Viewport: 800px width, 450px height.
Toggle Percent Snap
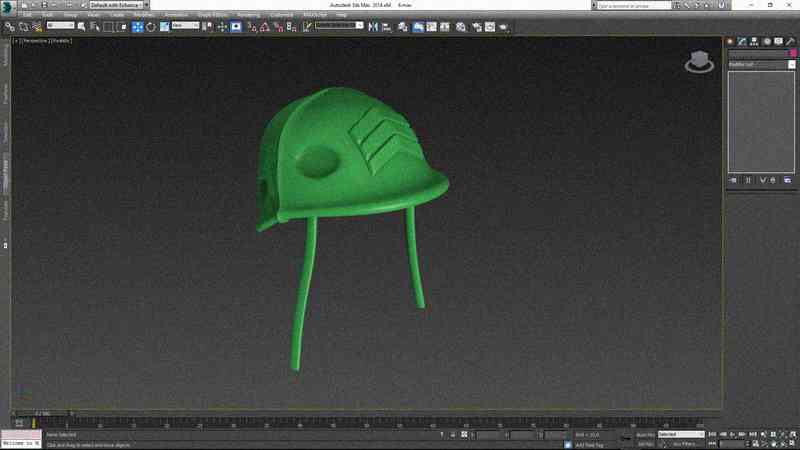(278, 27)
